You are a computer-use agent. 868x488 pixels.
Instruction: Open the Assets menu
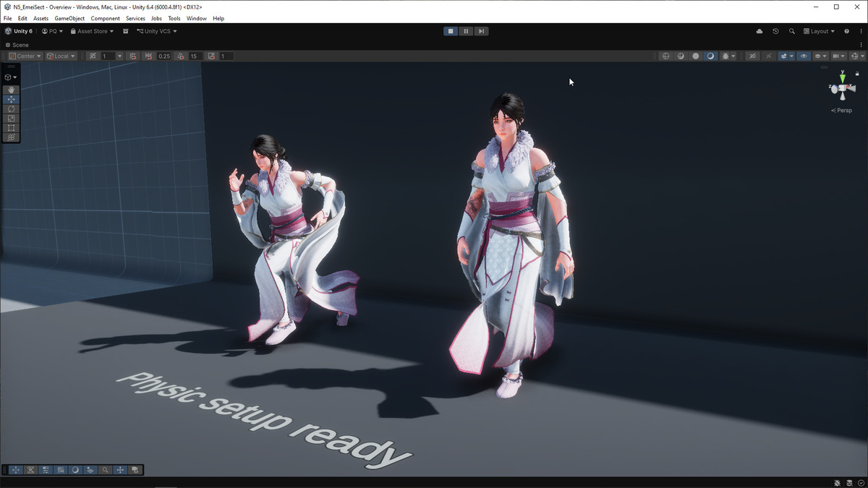pyautogui.click(x=41, y=18)
